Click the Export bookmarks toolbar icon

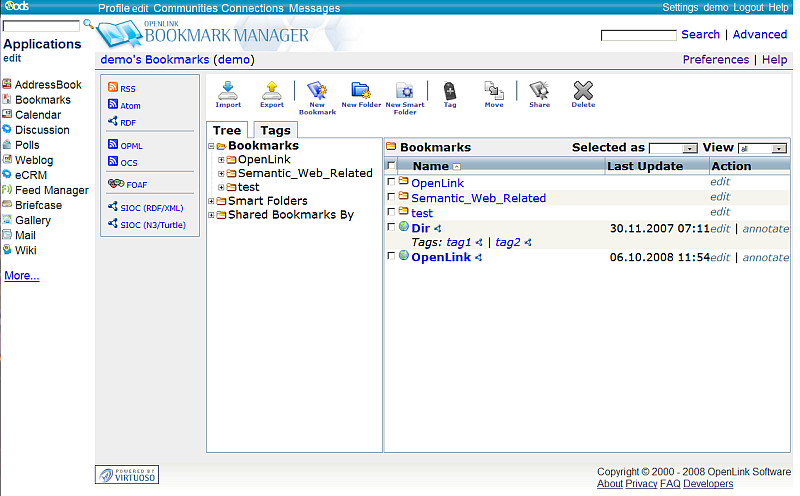272,93
